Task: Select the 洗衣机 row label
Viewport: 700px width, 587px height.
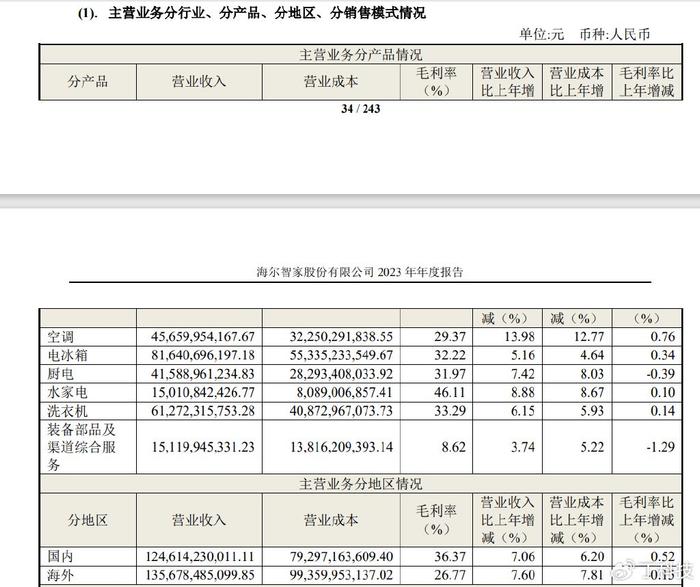Action: (67, 411)
